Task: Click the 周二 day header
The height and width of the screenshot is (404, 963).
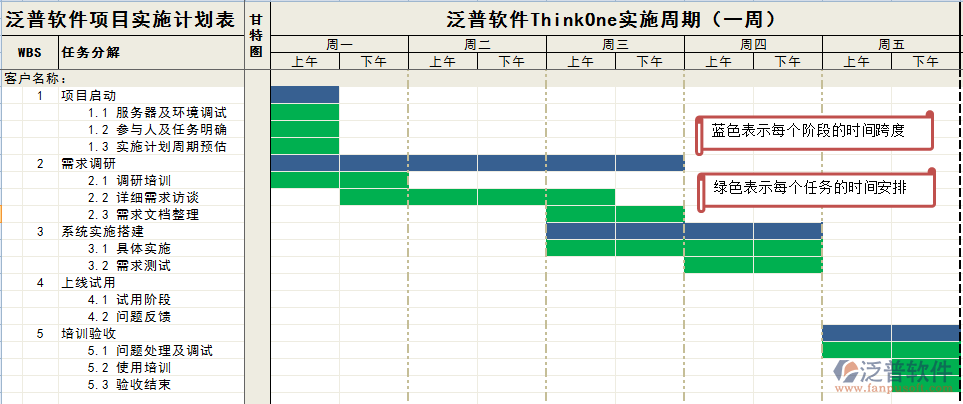Action: tap(477, 44)
